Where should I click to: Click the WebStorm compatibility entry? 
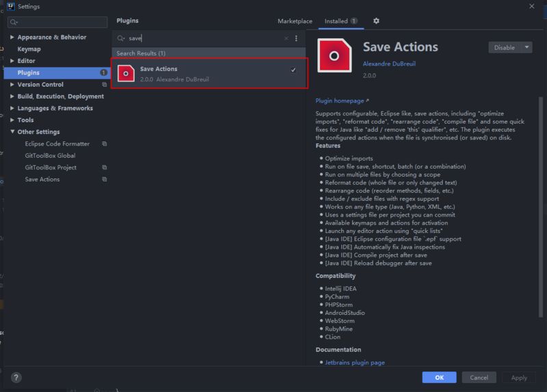point(339,320)
